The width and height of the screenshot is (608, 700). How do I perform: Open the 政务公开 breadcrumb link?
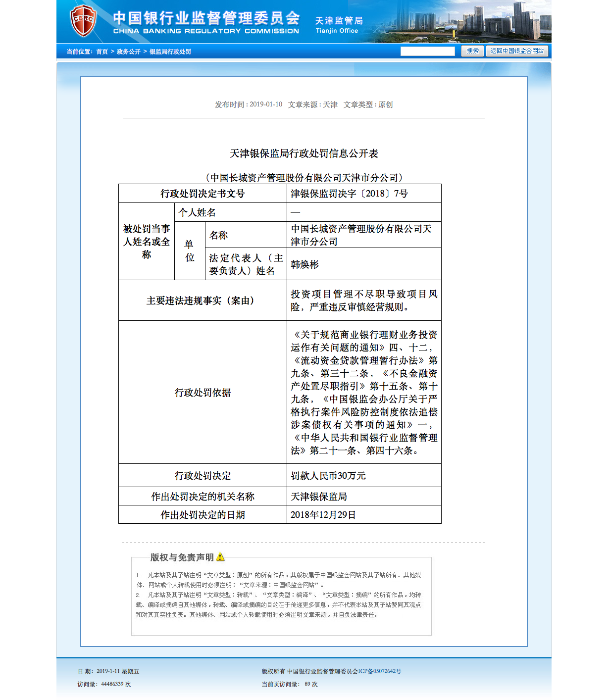(x=129, y=51)
